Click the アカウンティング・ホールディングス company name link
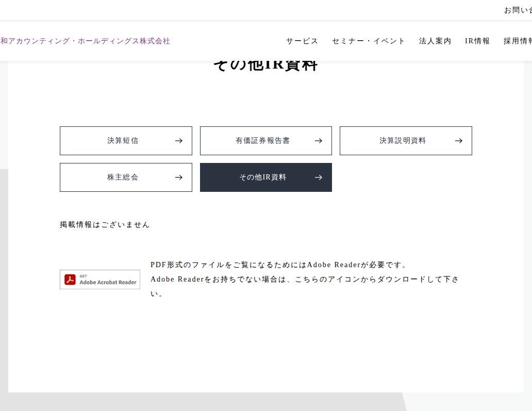This screenshot has height=411, width=532. point(85,41)
